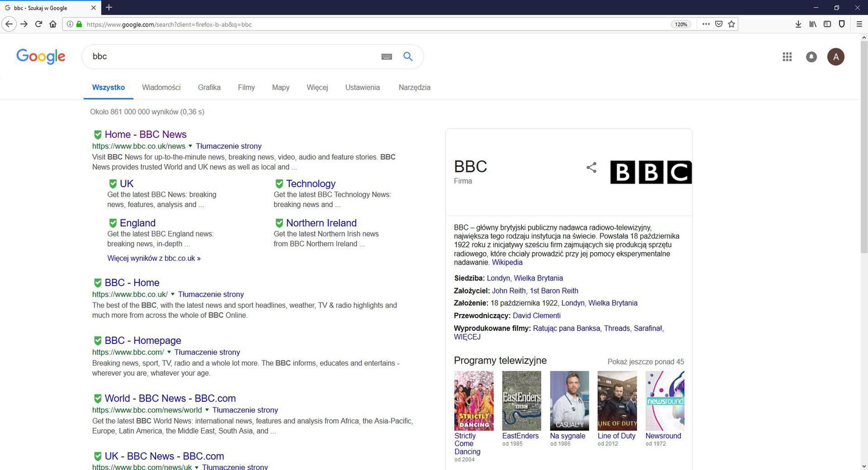
Task: Open the downloads arrow icon
Action: (798, 24)
